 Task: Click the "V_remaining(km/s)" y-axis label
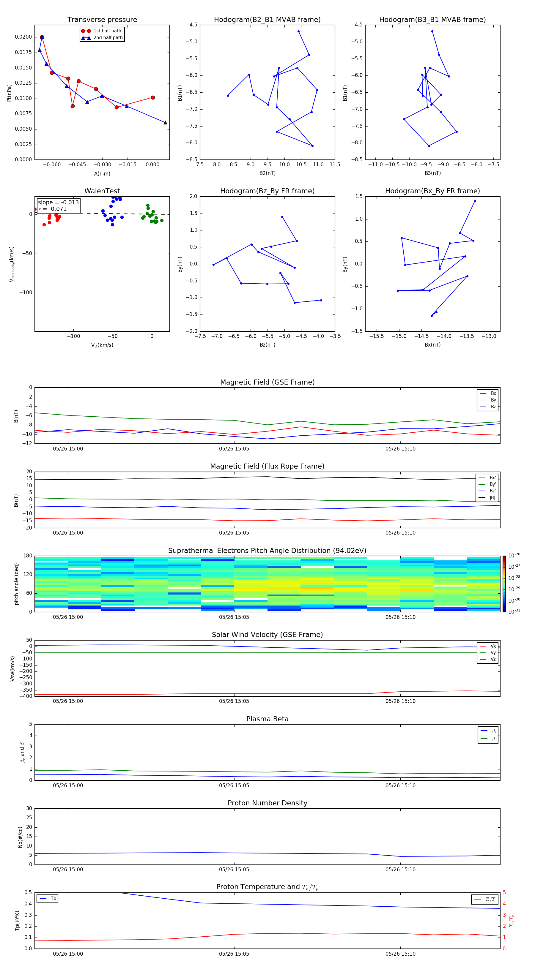(11, 264)
